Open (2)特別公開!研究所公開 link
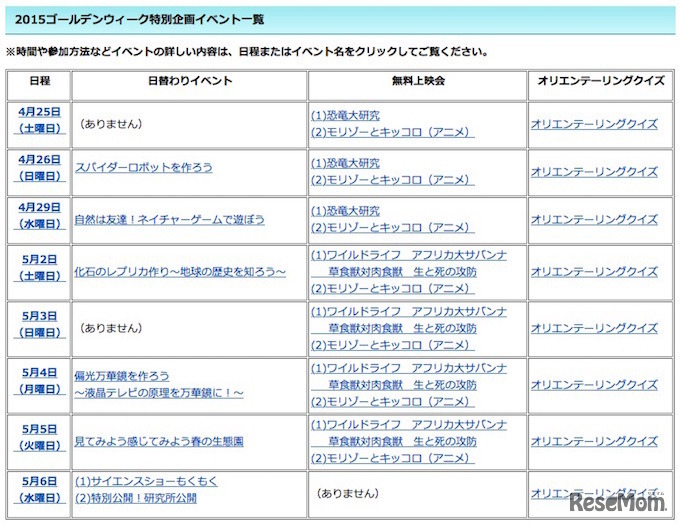Viewport: 680px width, 525px height. click(136, 498)
